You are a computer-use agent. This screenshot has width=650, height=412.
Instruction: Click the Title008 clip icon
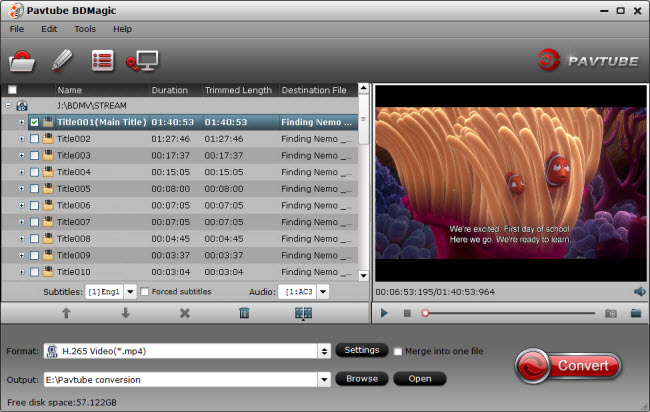click(48, 239)
